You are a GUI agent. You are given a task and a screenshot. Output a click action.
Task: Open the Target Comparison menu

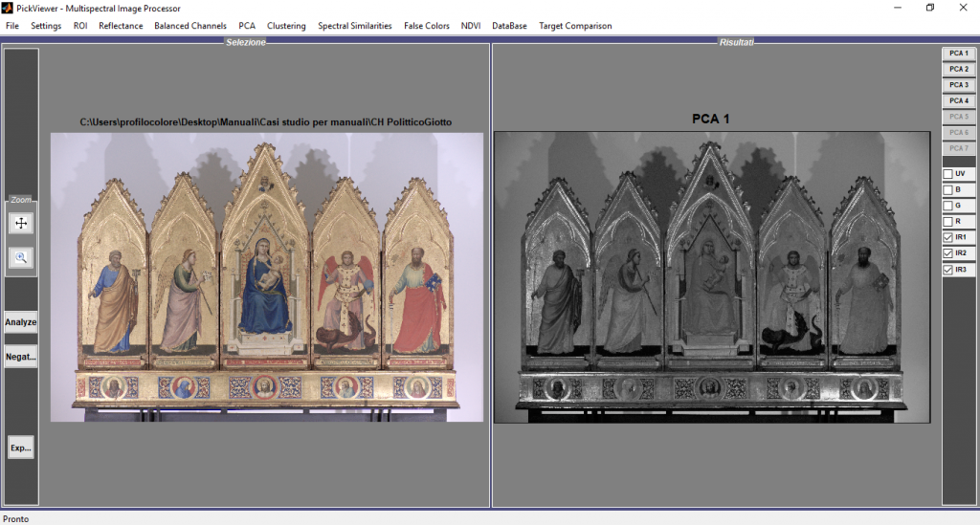pos(575,26)
